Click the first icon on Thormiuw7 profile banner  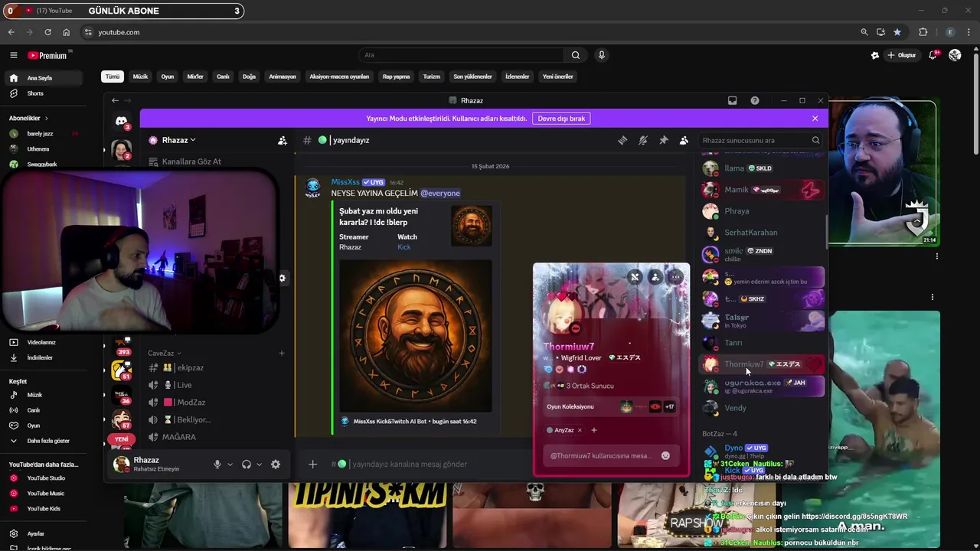[x=635, y=277]
